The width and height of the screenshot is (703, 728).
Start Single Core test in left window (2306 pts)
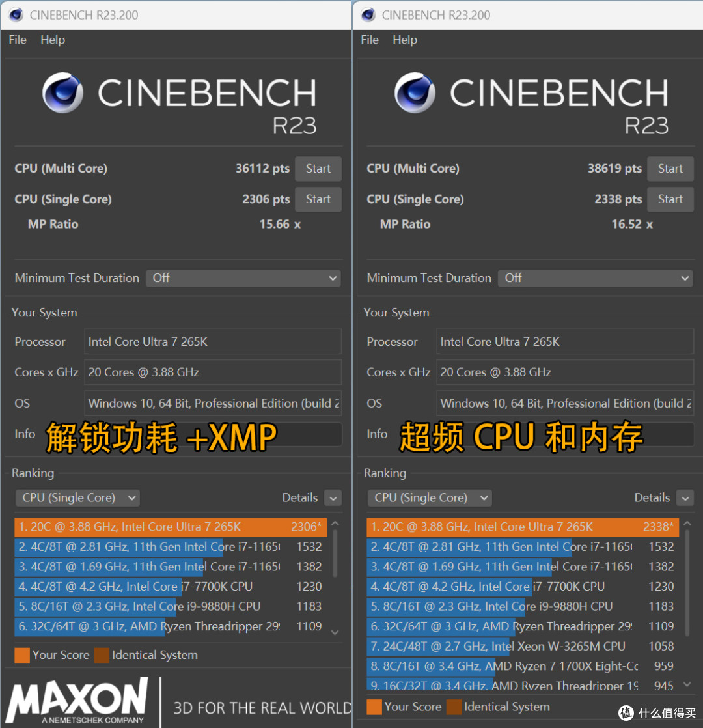click(x=318, y=199)
